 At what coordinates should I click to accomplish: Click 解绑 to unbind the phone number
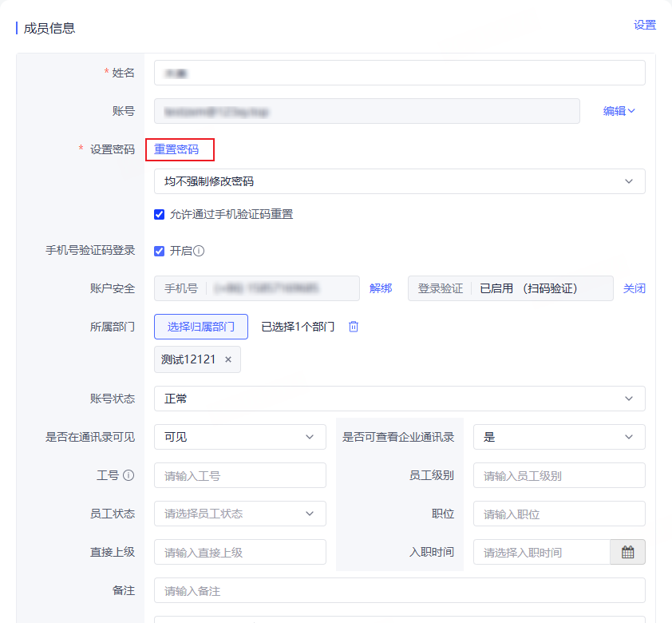[381, 288]
